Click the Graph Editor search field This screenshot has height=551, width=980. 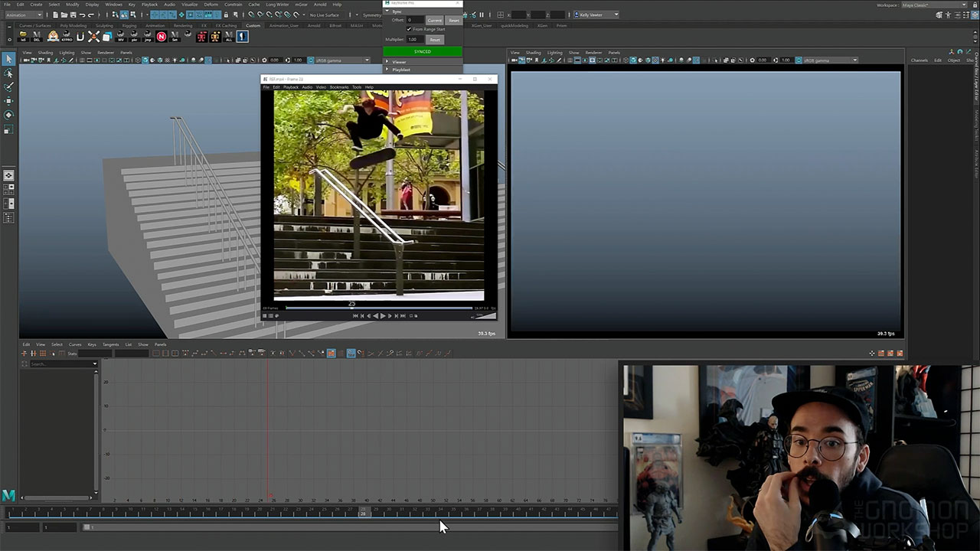[60, 364]
